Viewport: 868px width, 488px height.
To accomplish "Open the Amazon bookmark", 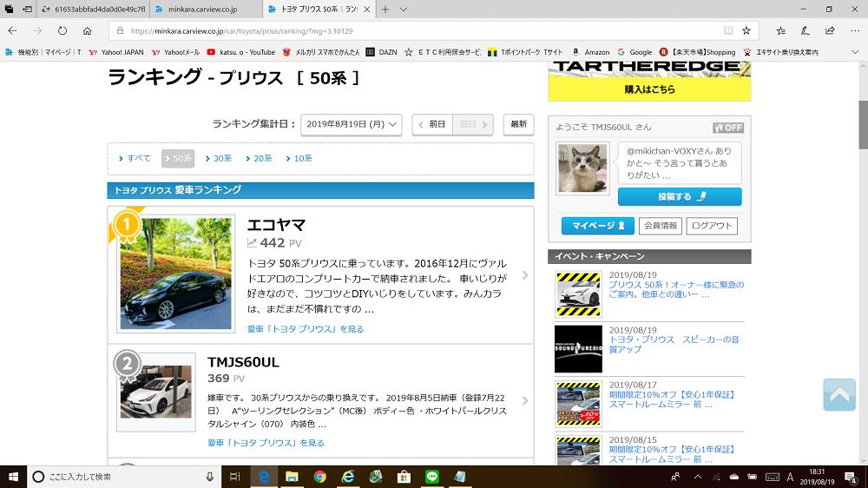I will click(590, 52).
